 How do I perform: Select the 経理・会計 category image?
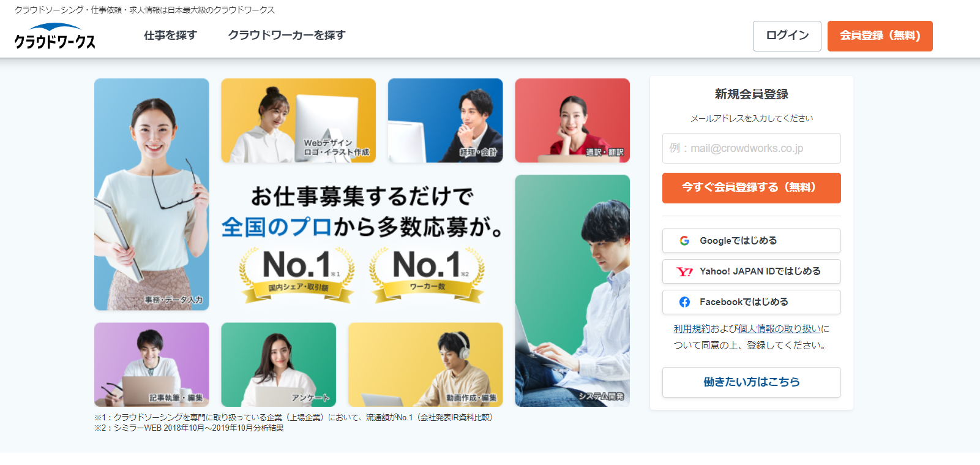point(446,121)
